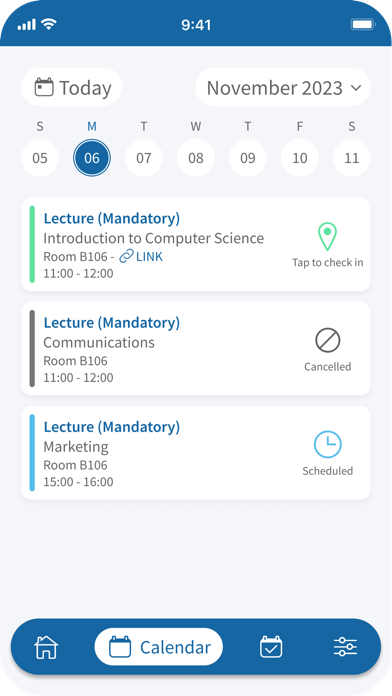The height and width of the screenshot is (696, 392).
Task: Choose Wednesday 08 date circle
Action: 196,158
